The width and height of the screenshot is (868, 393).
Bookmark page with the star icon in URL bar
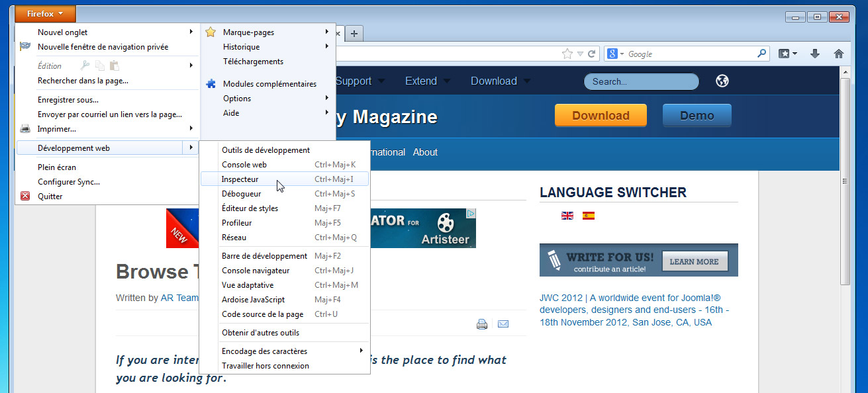[x=567, y=54]
